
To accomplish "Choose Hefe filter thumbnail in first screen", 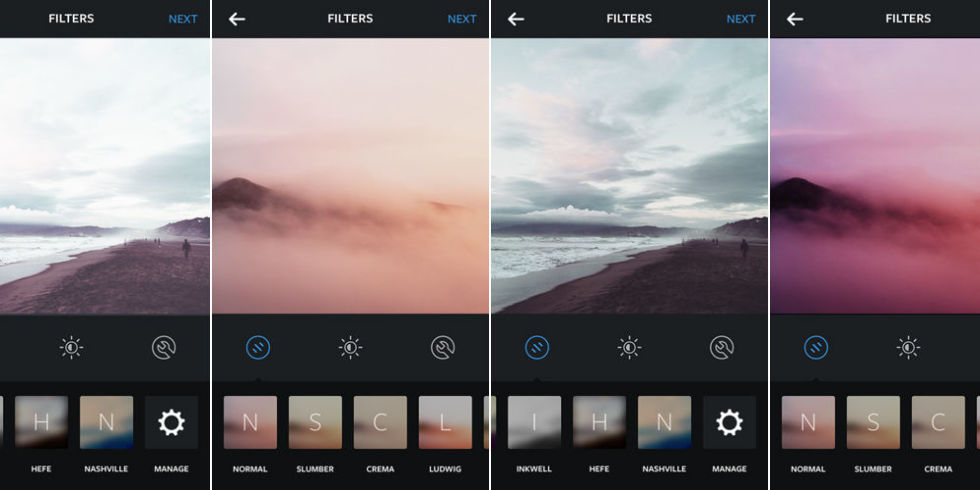I will point(41,422).
